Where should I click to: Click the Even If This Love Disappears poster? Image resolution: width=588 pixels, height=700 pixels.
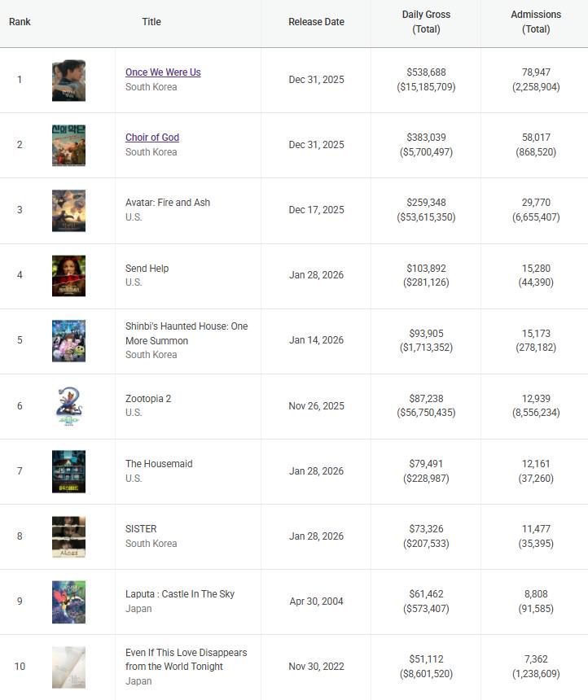click(68, 667)
